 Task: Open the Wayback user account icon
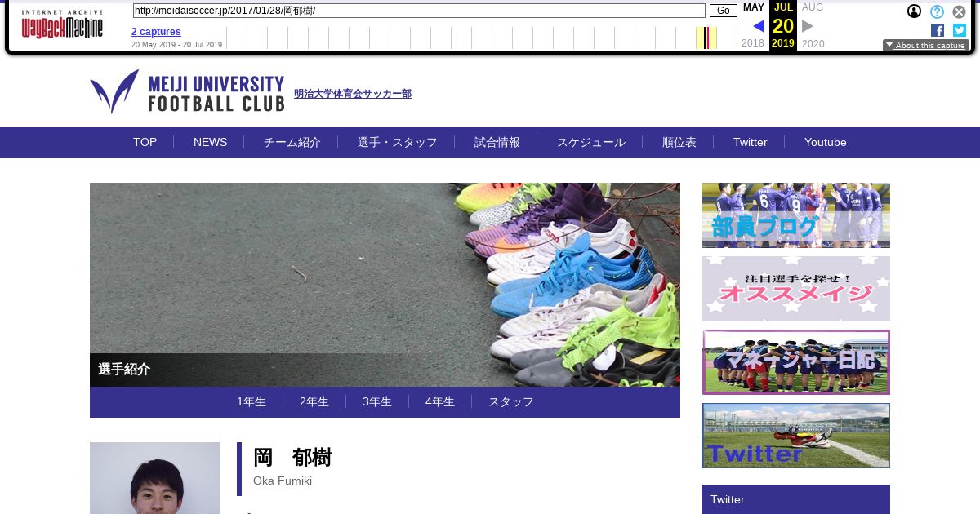coord(915,11)
